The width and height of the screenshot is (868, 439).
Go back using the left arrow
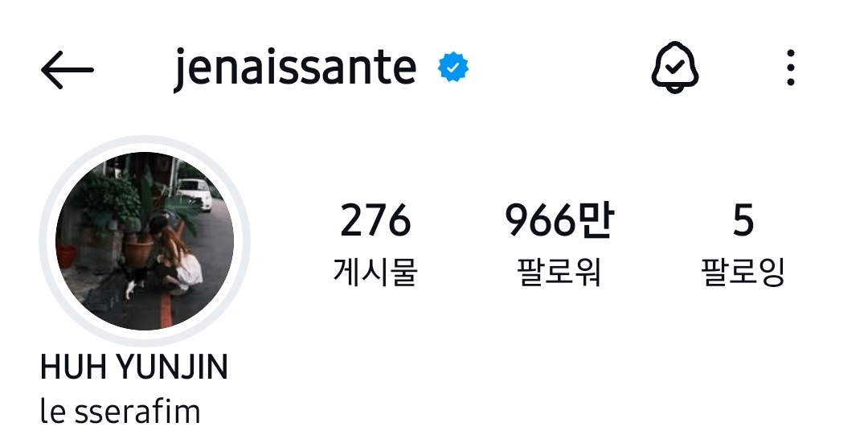(68, 70)
